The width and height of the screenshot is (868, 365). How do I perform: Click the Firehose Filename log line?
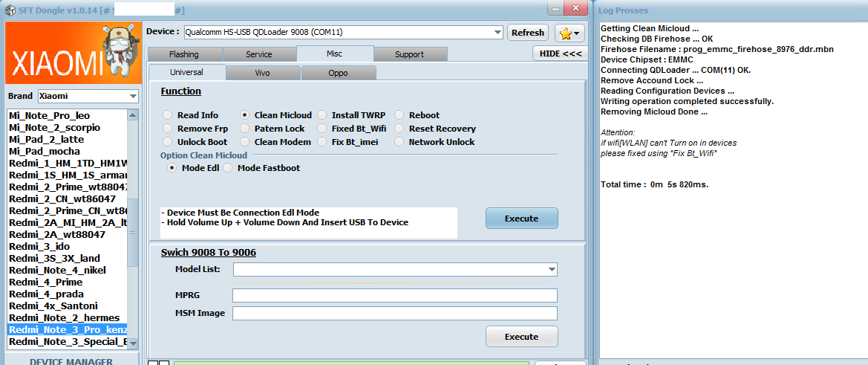(717, 49)
